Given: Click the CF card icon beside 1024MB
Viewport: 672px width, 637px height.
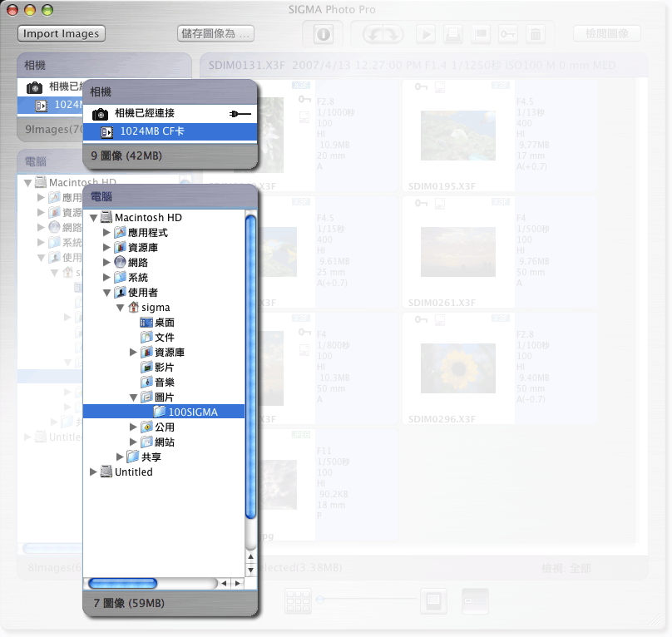Looking at the screenshot, I should point(107,132).
